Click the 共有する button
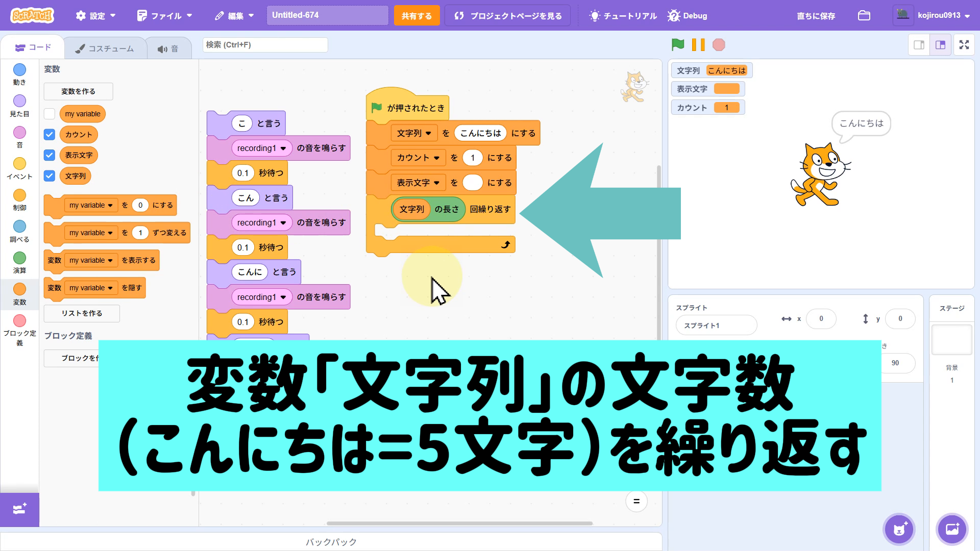Screen dimensions: 980x551 tap(416, 16)
